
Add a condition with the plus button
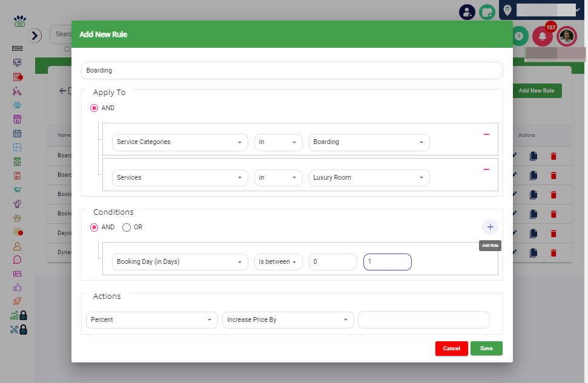click(490, 227)
